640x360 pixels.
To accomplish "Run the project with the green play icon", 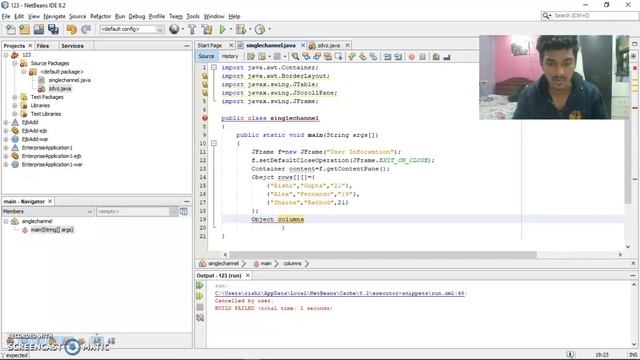I will [222, 29].
